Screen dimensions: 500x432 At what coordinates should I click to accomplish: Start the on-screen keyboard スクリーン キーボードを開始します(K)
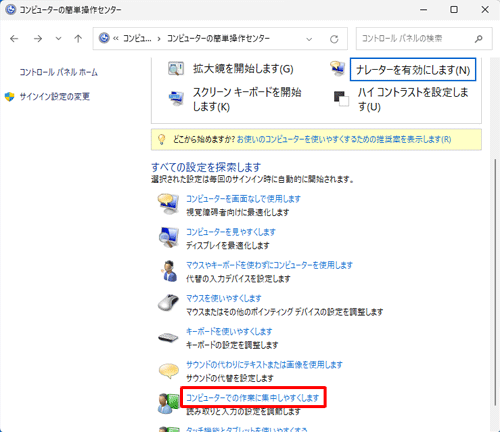tap(247, 99)
